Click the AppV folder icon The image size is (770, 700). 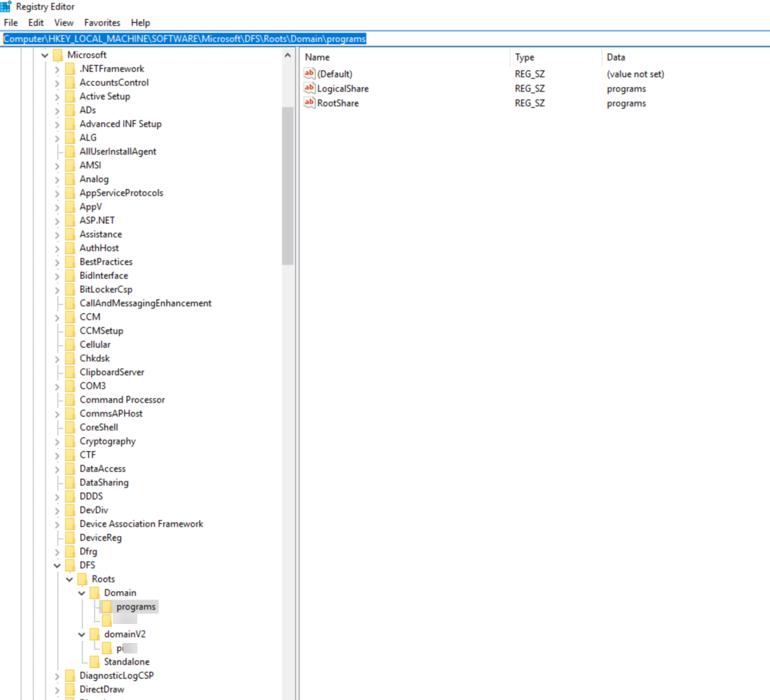point(71,207)
